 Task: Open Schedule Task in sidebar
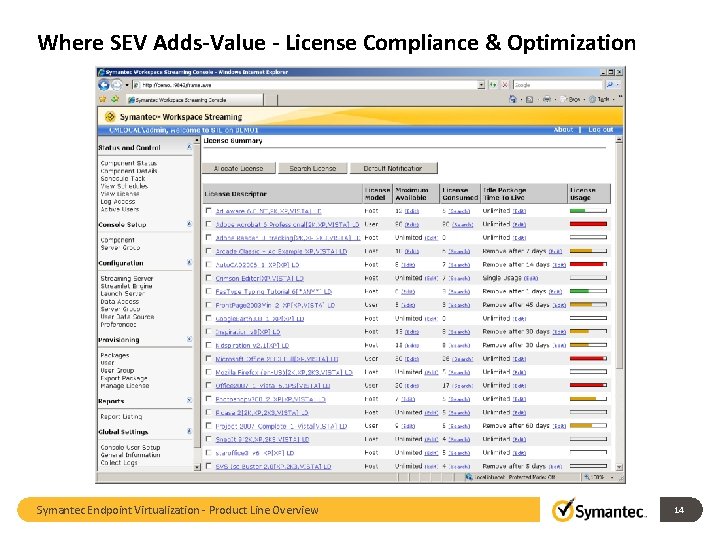[123, 178]
